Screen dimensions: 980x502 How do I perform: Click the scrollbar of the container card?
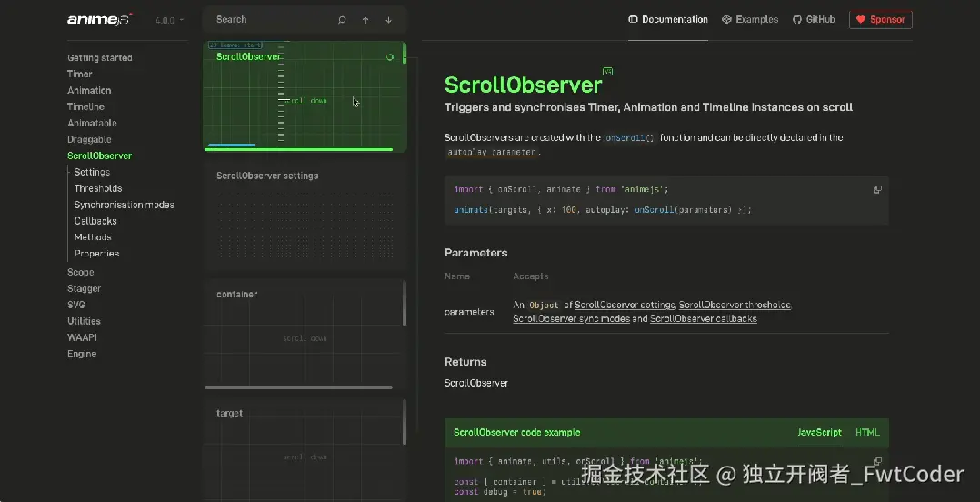coord(405,304)
